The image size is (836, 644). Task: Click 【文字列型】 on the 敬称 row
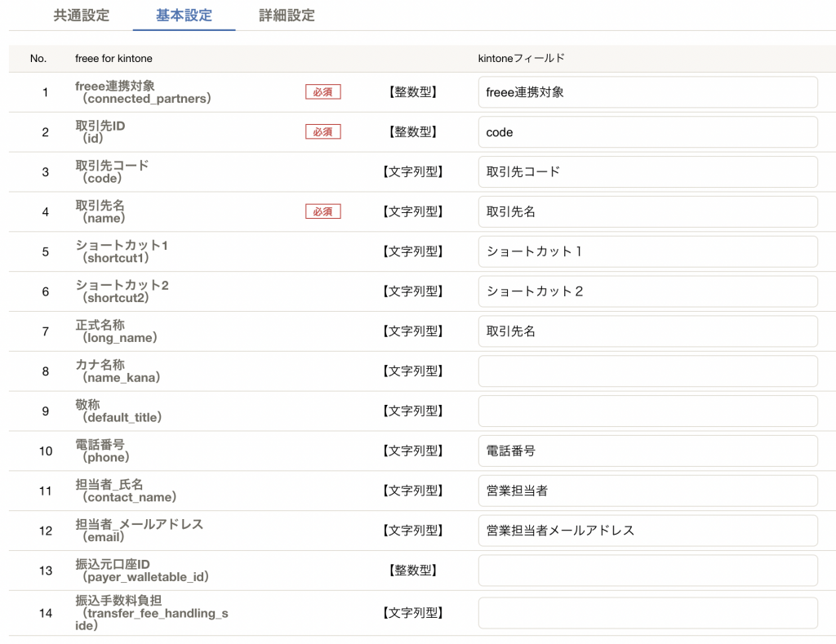click(412, 411)
